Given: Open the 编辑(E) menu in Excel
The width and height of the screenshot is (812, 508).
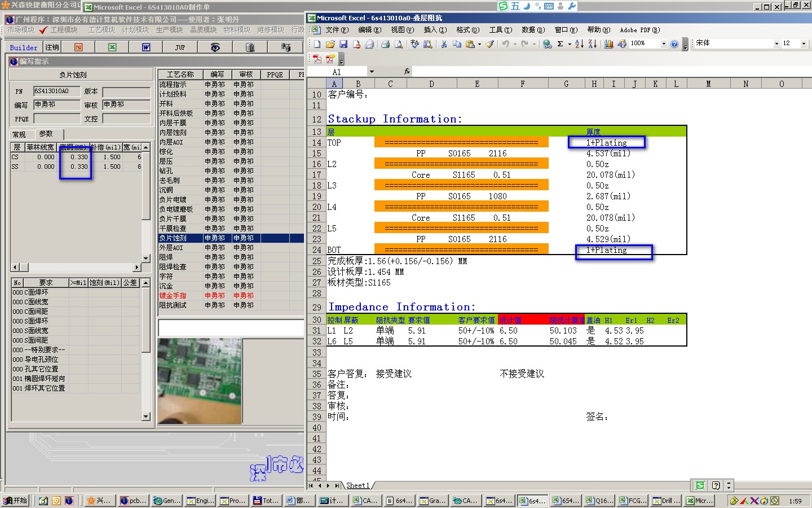Looking at the screenshot, I should tap(370, 30).
